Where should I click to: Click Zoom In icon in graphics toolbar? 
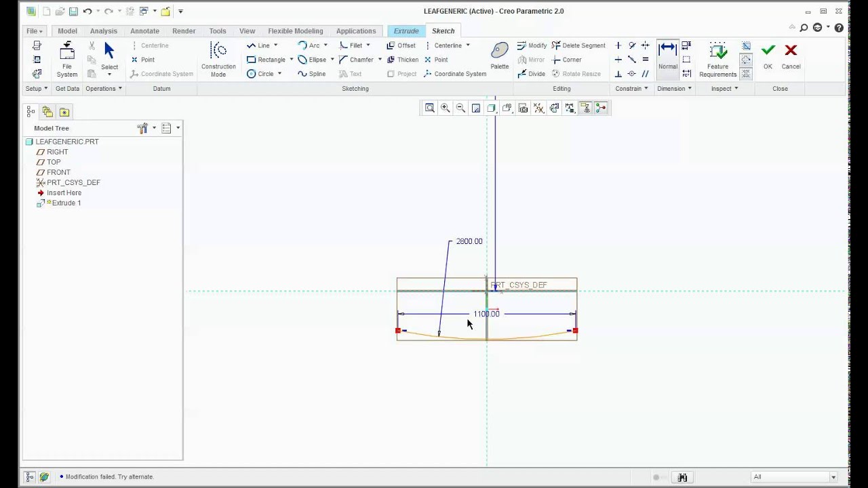tap(445, 108)
